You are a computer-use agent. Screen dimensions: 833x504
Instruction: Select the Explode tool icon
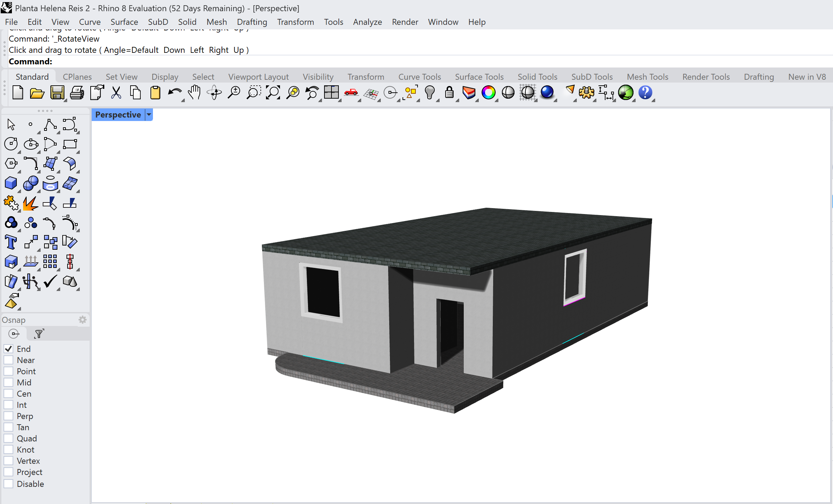point(31,203)
